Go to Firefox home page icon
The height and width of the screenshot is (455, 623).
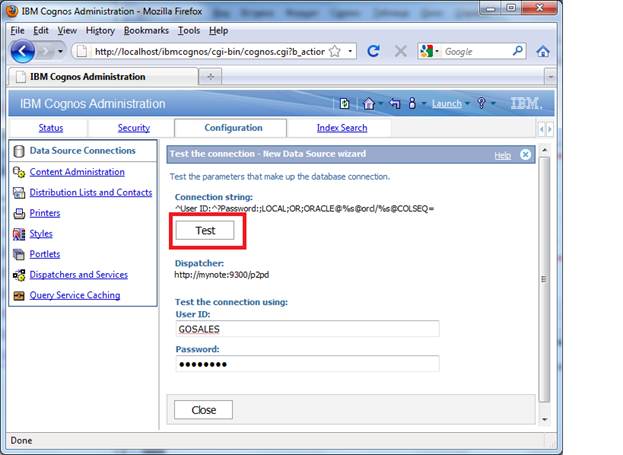pyautogui.click(x=543, y=51)
